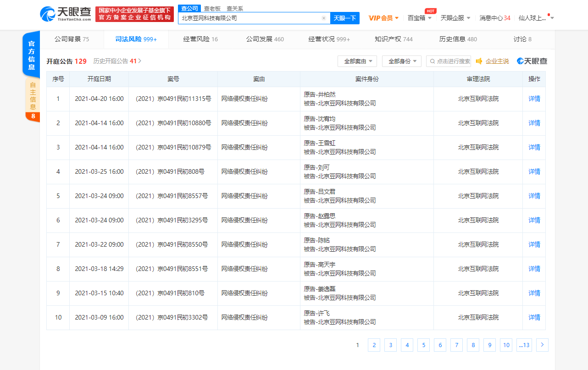Open 详情 for case 京0491民初3295号

(x=534, y=220)
